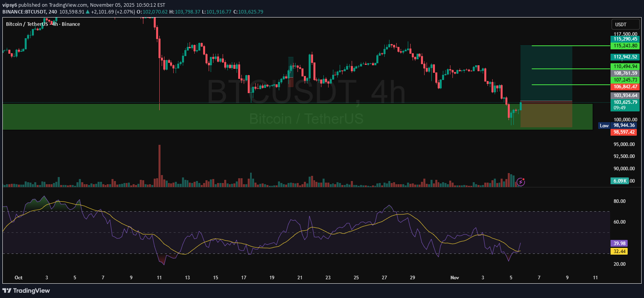This screenshot has width=644, height=298.
Task: Click the Oct label on the time axis
Action: tap(18, 278)
